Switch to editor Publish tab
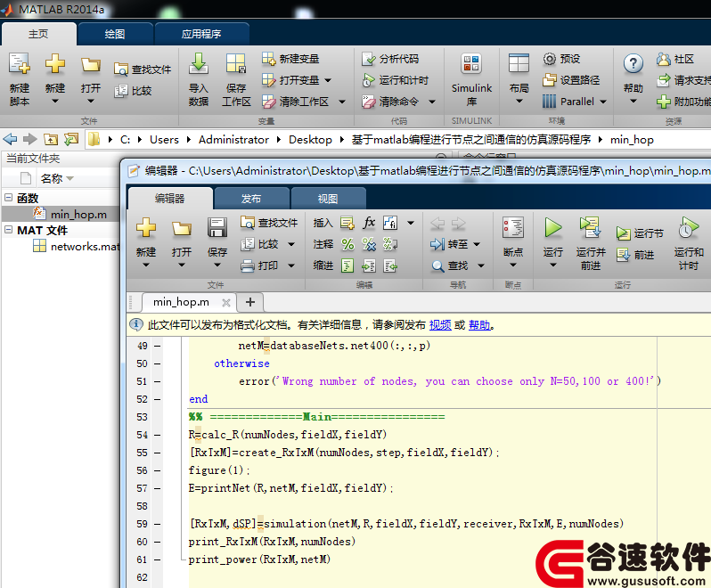 [250, 199]
